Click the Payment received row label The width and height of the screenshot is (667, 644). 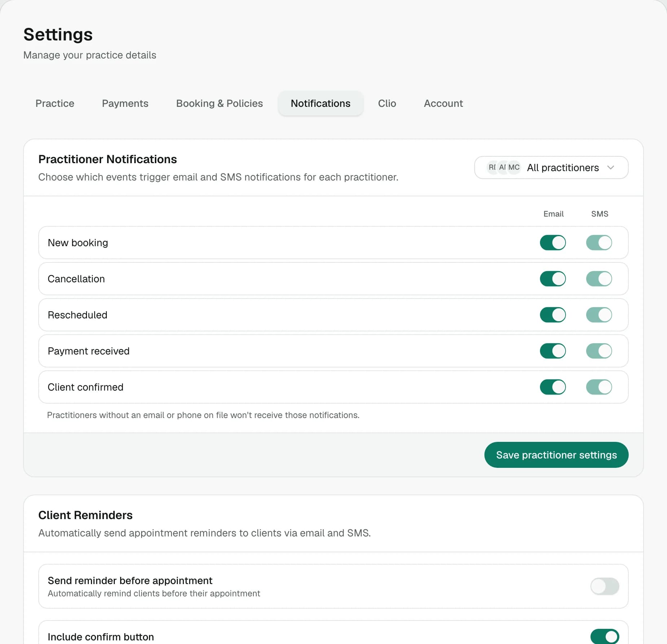tap(88, 351)
